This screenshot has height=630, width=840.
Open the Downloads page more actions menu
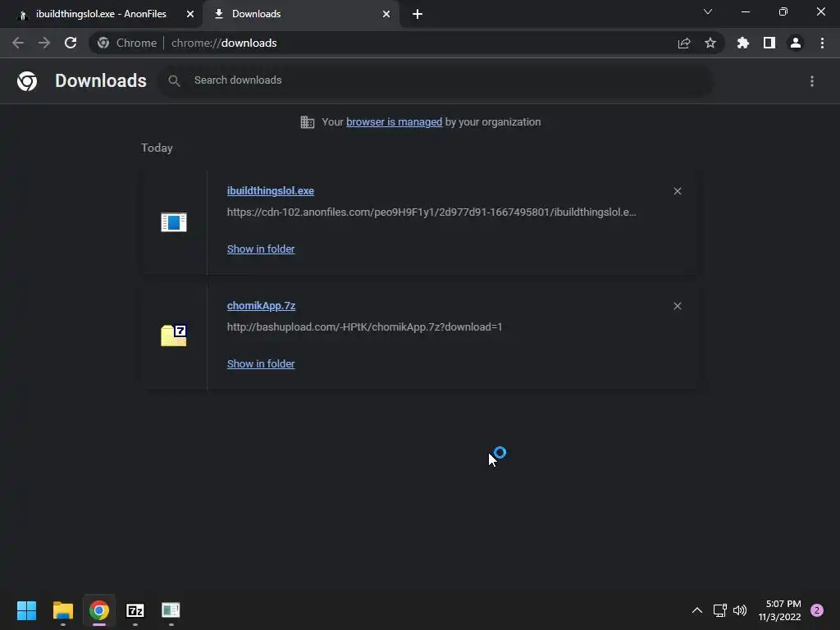(812, 81)
